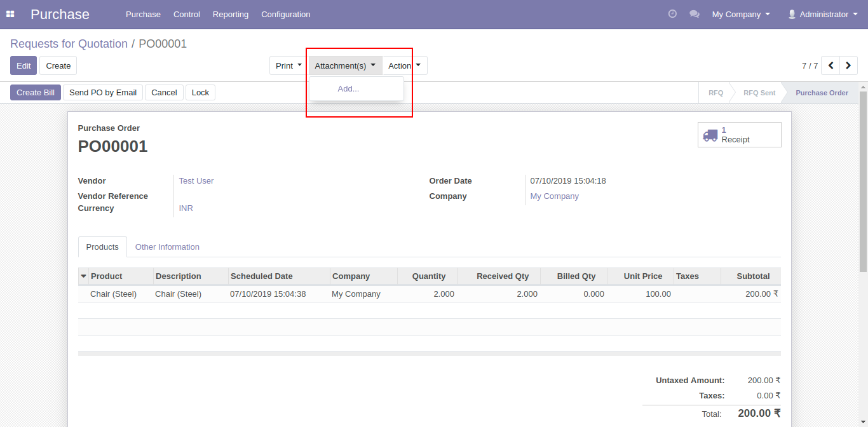
Task: Open the conversations chat icon
Action: tap(694, 14)
